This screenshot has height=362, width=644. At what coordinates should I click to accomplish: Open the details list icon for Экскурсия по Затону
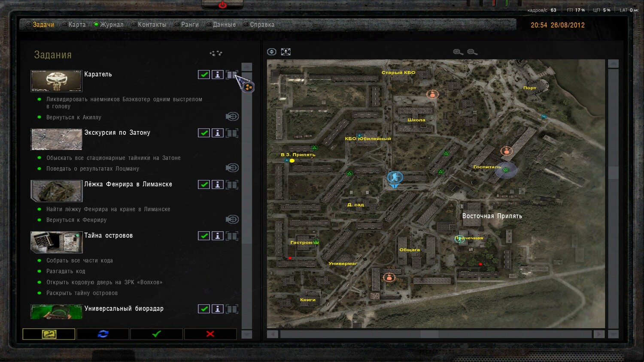[x=232, y=133]
